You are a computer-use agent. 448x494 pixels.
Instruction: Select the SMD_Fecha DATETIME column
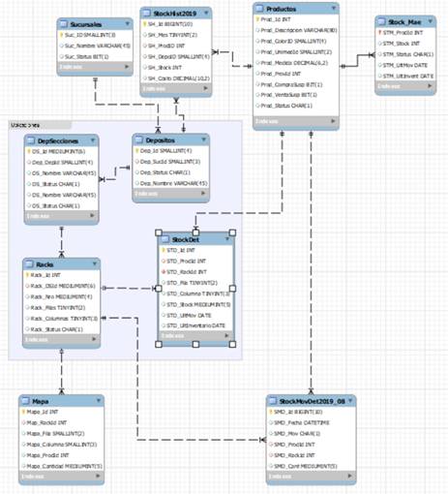tap(299, 422)
